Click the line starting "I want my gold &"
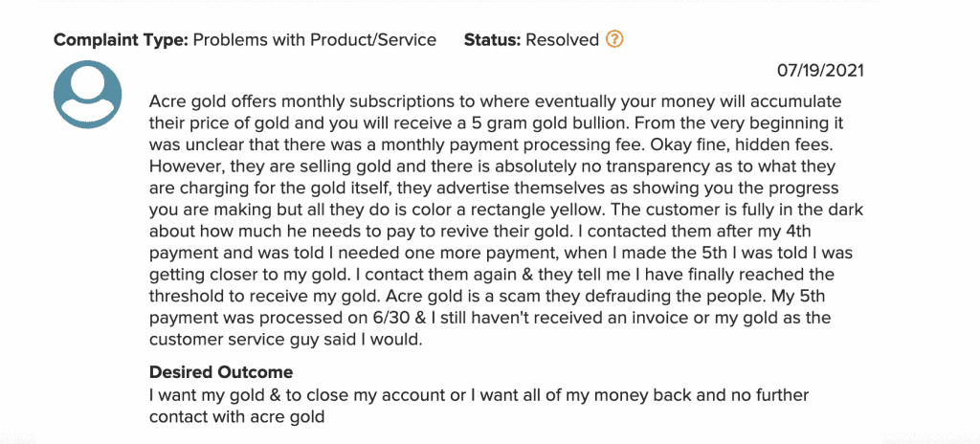The image size is (980, 444). [479, 395]
